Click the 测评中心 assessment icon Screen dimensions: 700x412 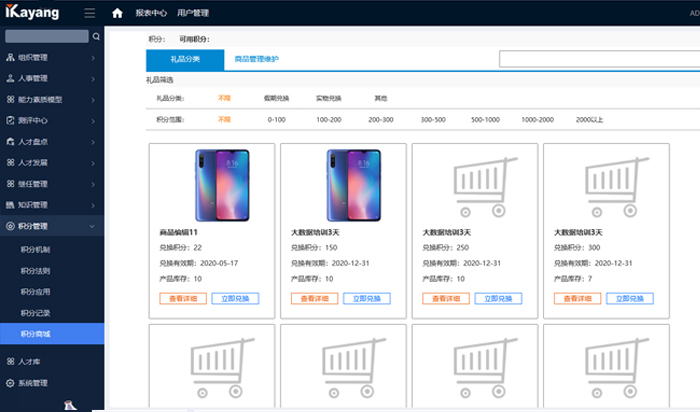10,121
